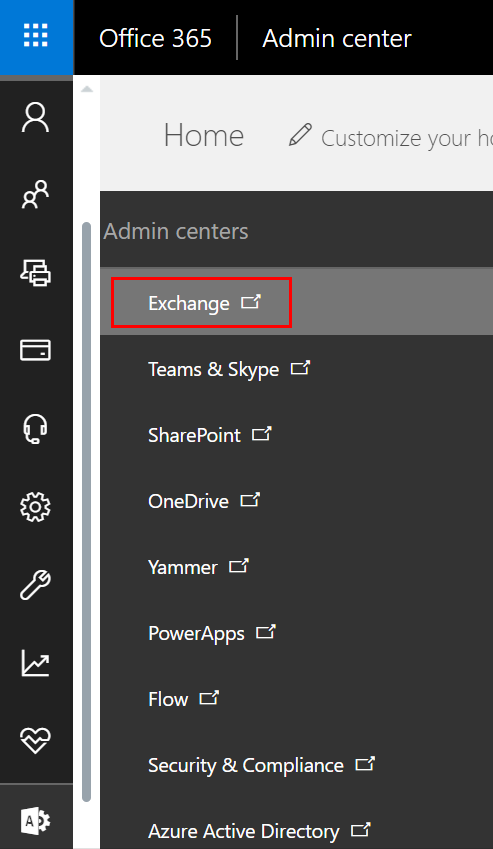Click the Admin centers flyout heading
The image size is (493, 849).
[176, 232]
